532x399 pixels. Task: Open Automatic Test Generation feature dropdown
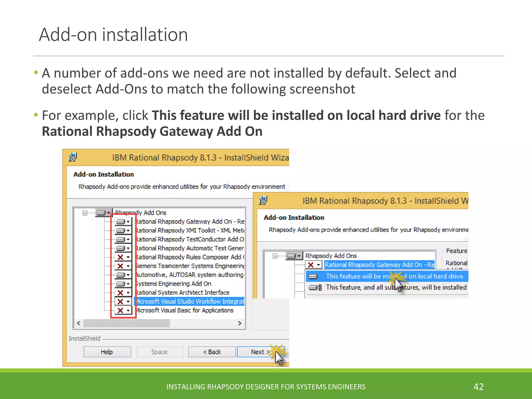point(123,248)
